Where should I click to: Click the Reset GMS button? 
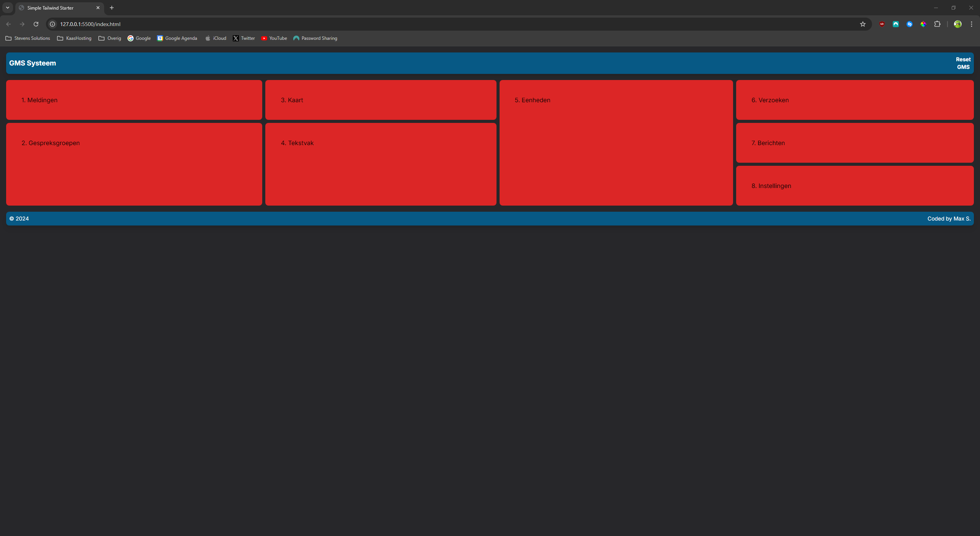coord(963,63)
